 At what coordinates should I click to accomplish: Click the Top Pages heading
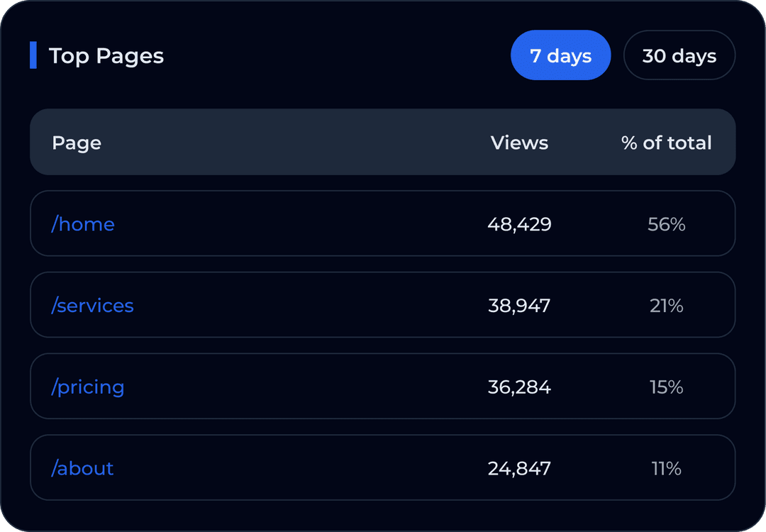click(106, 55)
